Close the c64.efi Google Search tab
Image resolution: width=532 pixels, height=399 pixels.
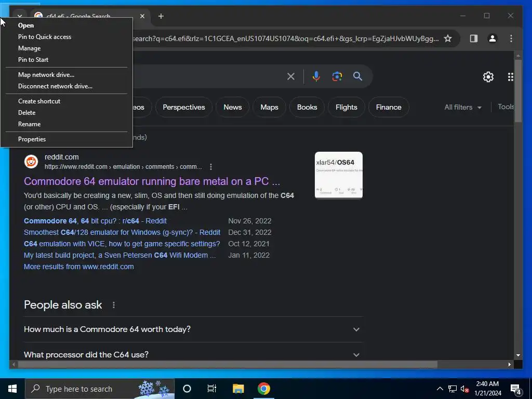pyautogui.click(x=142, y=16)
